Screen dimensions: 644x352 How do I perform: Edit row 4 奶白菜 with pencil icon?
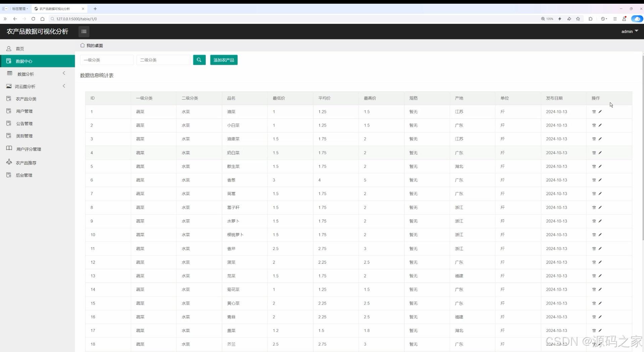[x=600, y=153]
